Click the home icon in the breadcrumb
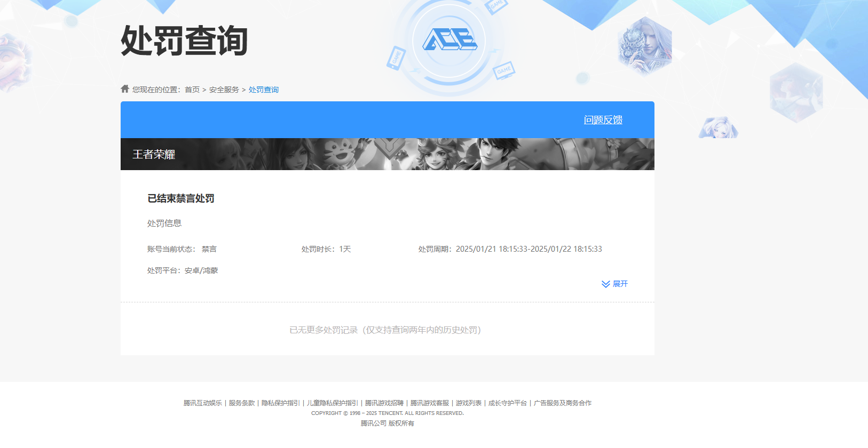 (125, 89)
